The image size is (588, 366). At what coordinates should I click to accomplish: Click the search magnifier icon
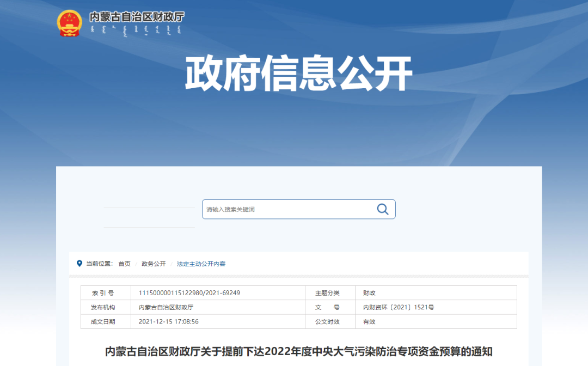coord(382,209)
